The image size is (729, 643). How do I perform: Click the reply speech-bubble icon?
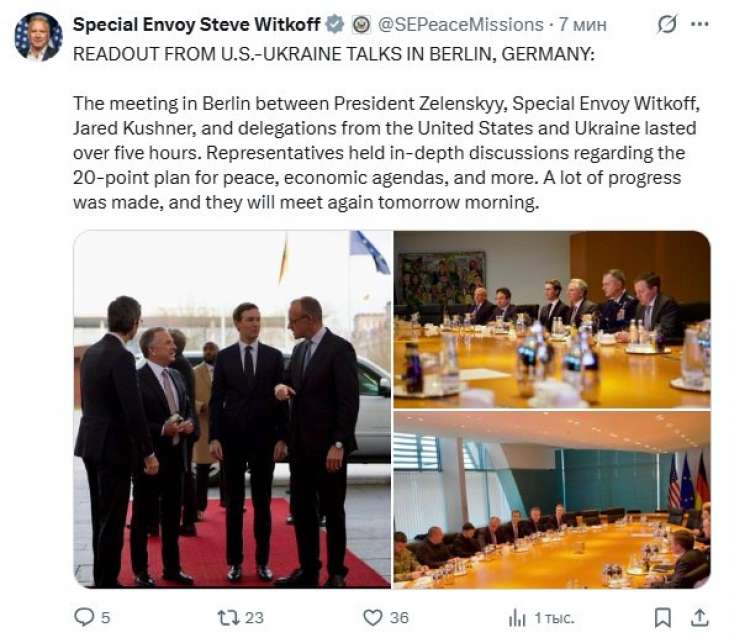click(85, 618)
